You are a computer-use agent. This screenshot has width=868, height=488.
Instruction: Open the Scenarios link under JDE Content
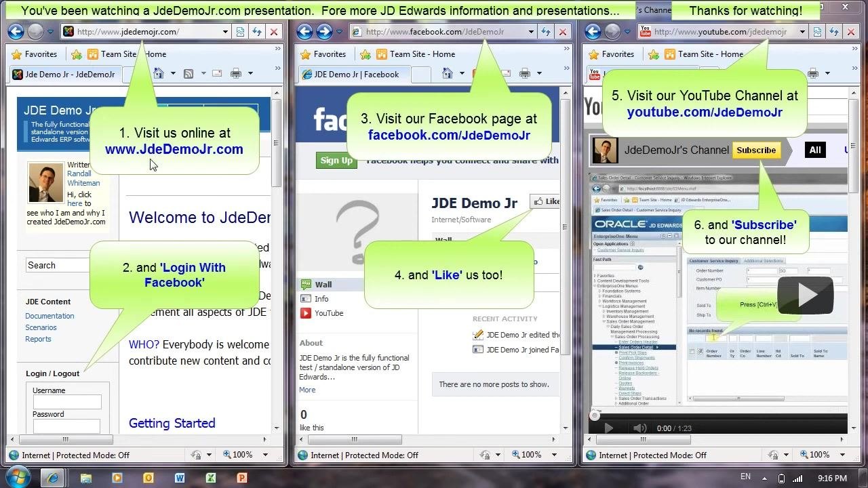tap(41, 327)
